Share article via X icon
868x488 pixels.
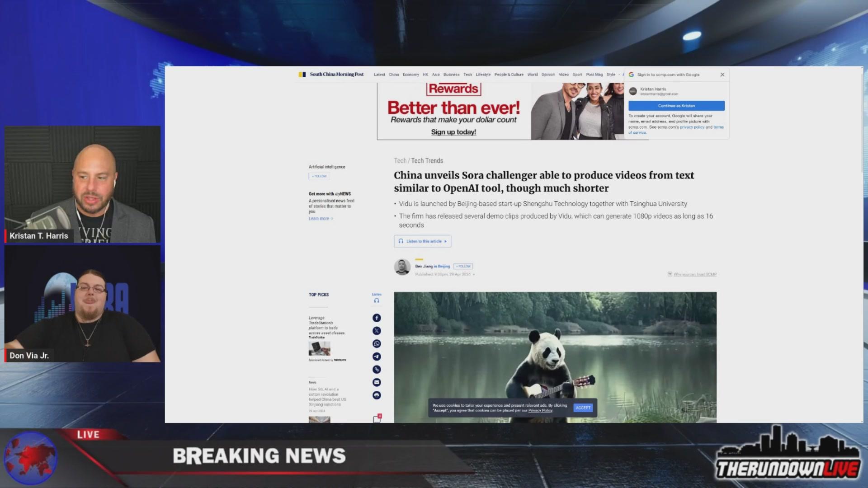(377, 331)
